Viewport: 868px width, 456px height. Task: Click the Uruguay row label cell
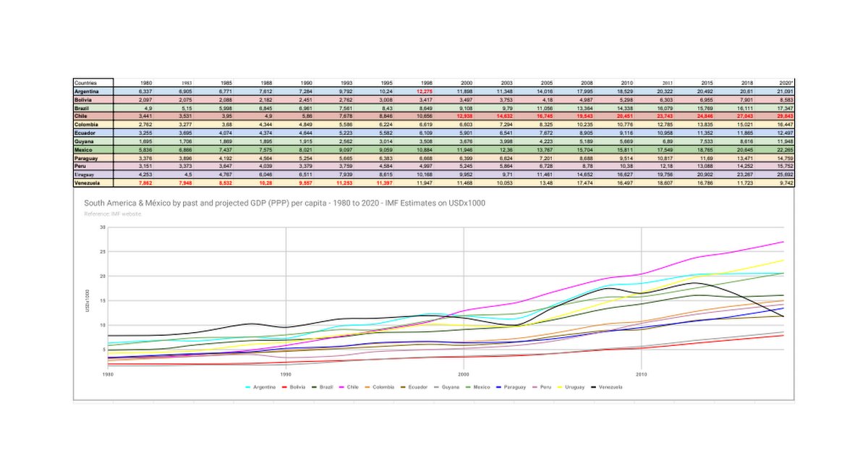(93, 175)
